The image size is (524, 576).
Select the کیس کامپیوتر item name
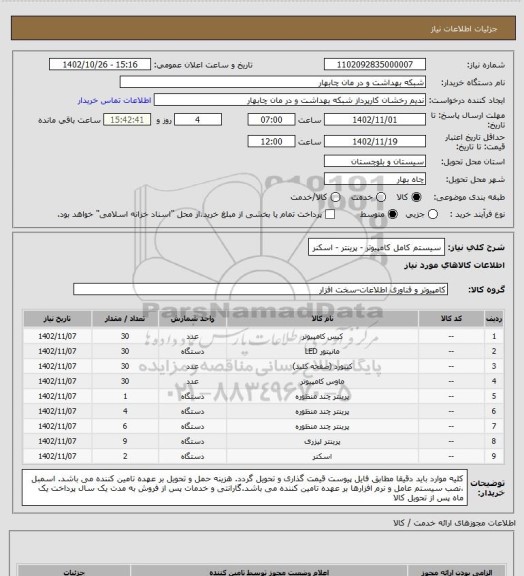click(x=322, y=336)
